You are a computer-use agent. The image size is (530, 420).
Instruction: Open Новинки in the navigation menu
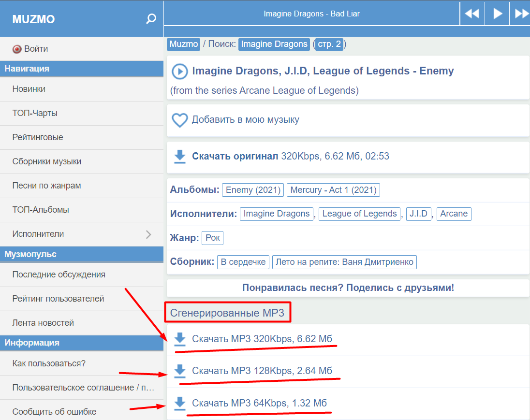29,89
